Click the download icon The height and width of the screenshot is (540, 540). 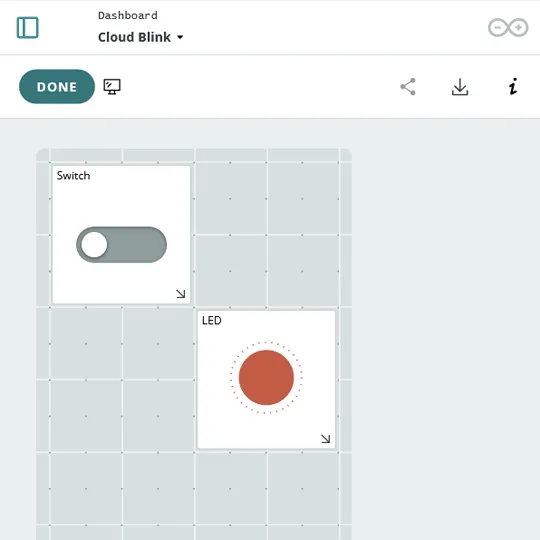tap(460, 87)
